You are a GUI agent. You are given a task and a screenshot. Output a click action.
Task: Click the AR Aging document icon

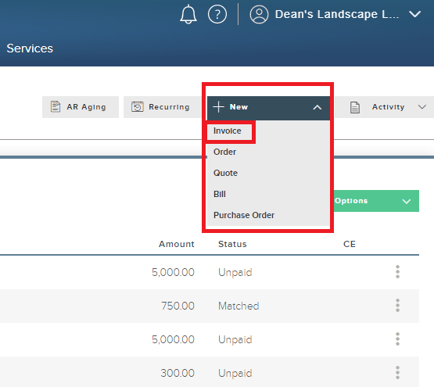coord(55,107)
